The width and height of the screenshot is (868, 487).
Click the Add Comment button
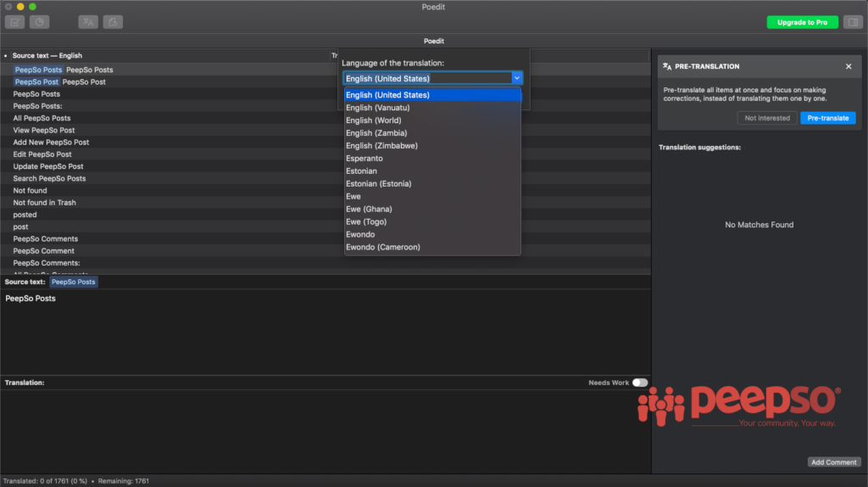pos(833,462)
